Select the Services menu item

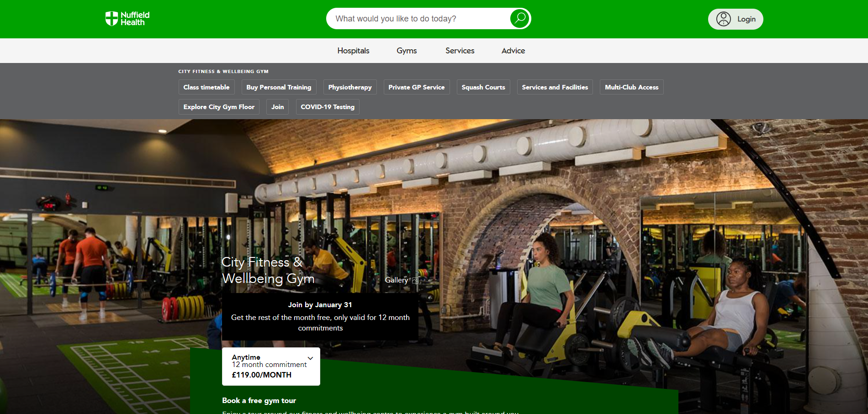click(460, 50)
